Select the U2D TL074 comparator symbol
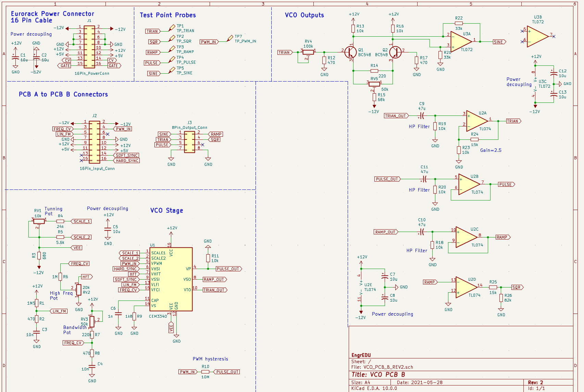Viewport: 584px width, 392px height. (467, 287)
